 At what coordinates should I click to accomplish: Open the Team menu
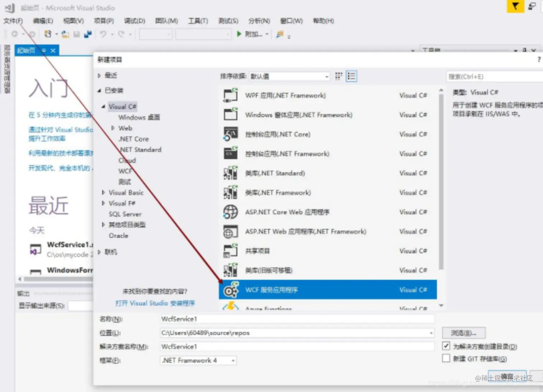pos(167,21)
